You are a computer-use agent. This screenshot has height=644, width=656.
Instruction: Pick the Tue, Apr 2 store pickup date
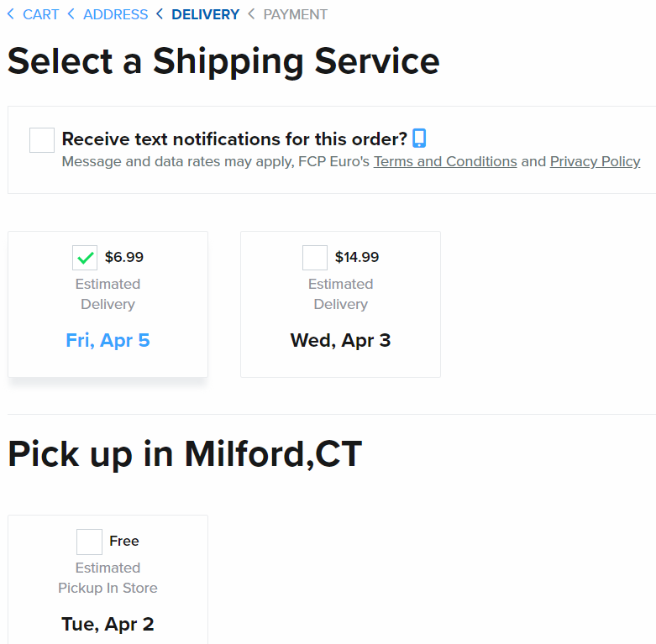pyautogui.click(x=108, y=625)
